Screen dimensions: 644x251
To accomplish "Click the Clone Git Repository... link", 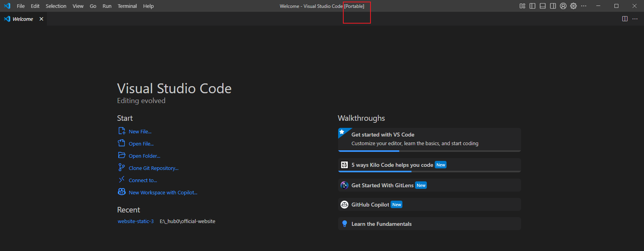I will (154, 168).
